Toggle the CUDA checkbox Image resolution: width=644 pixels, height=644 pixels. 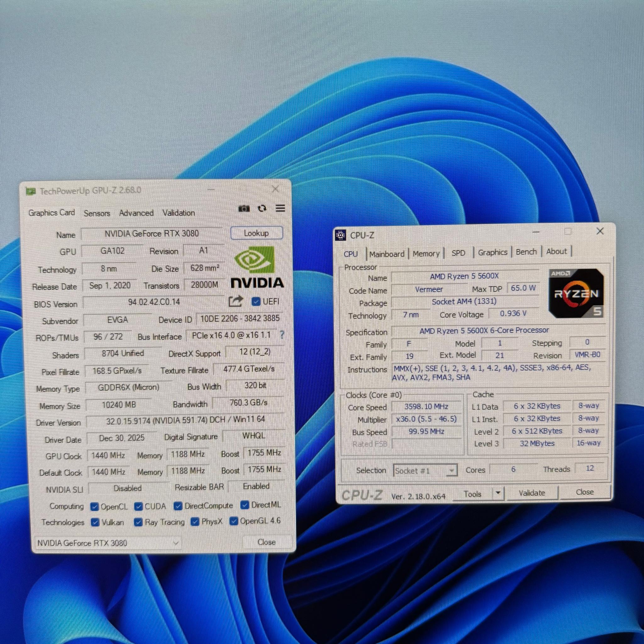[x=138, y=506]
